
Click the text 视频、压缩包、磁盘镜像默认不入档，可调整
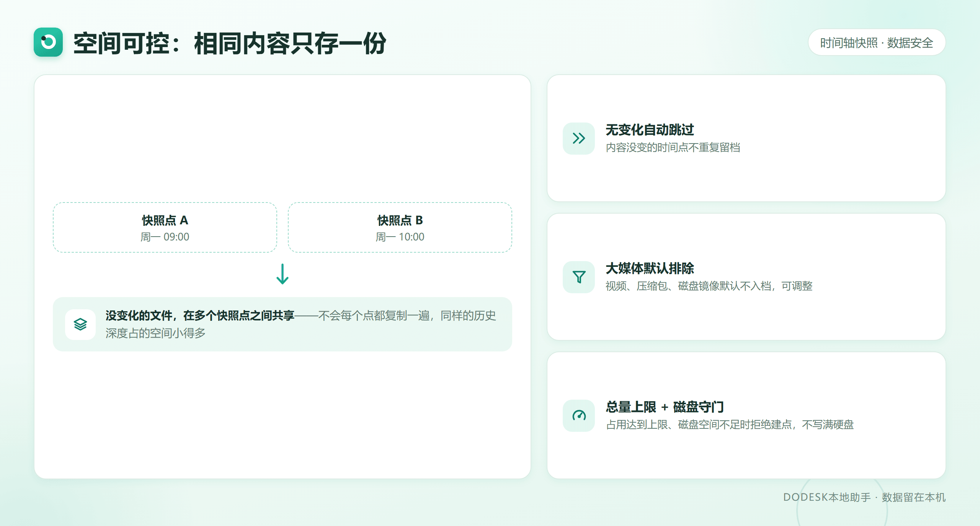(x=709, y=286)
